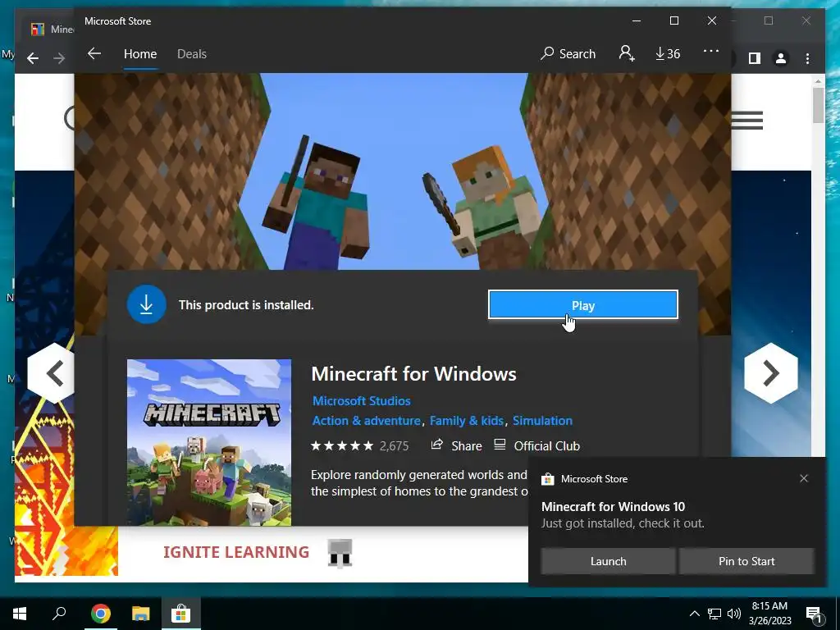Click the Microsoft Store notification icon

click(x=547, y=479)
